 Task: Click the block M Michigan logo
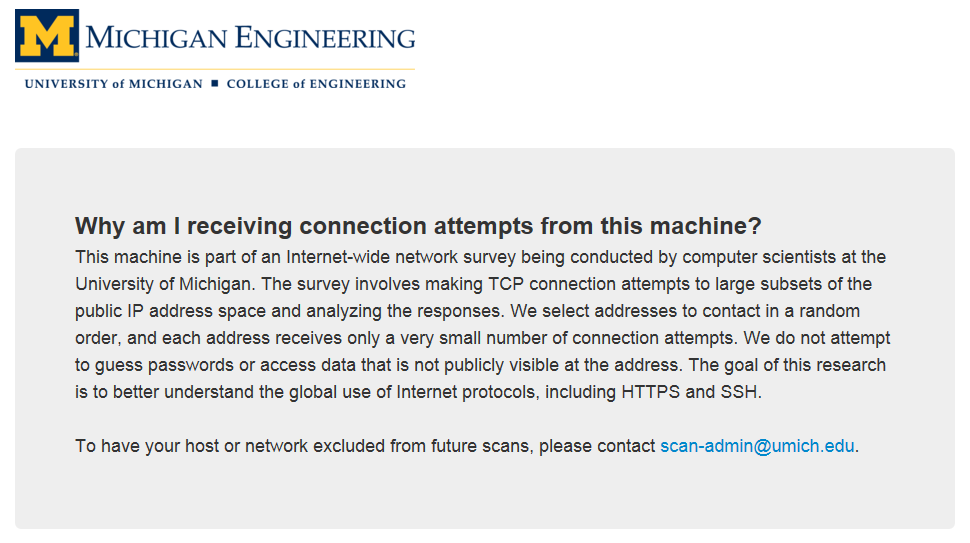[x=47, y=36]
